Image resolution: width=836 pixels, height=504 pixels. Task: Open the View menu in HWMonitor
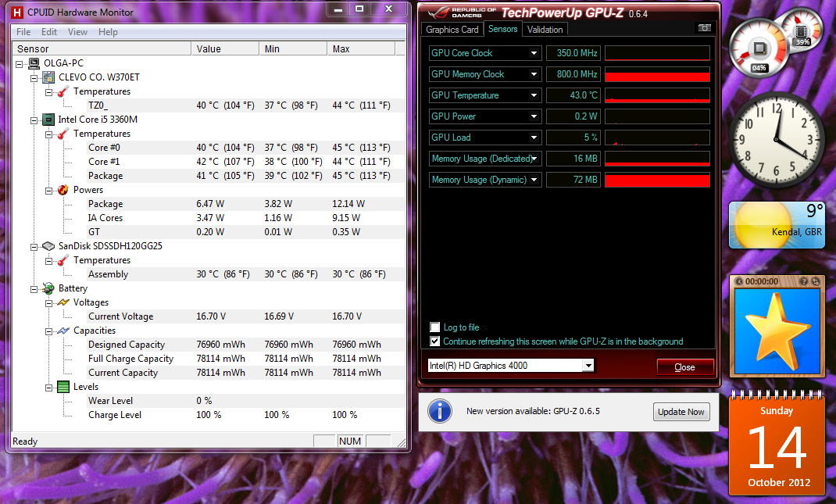[77, 32]
